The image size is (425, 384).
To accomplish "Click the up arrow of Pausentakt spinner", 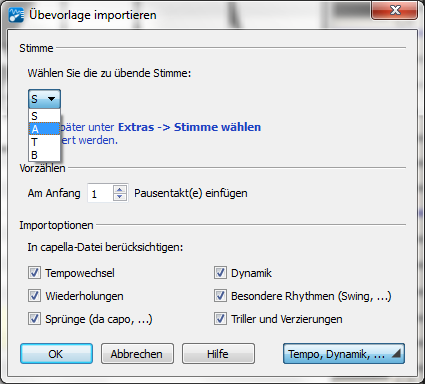I will pyautogui.click(x=120, y=189).
